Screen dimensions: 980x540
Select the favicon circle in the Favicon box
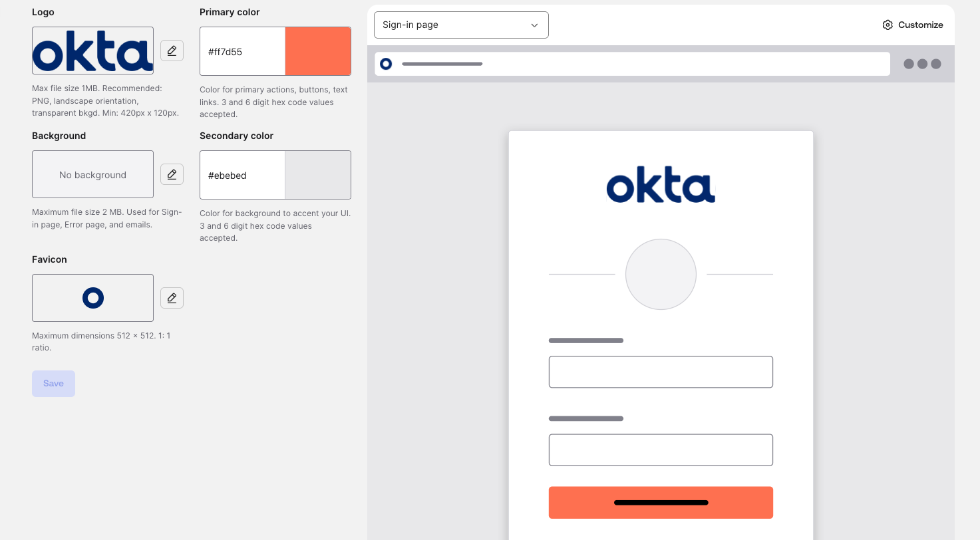[x=93, y=298]
